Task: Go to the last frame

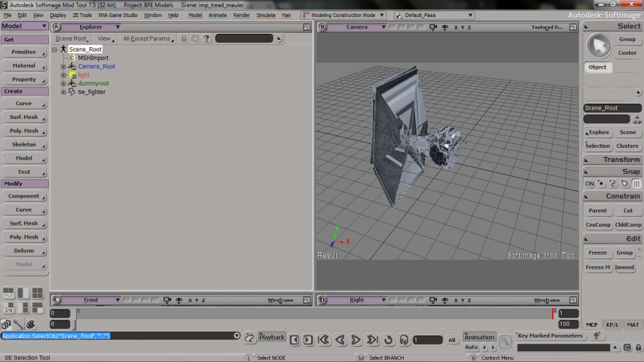Action: (x=372, y=340)
